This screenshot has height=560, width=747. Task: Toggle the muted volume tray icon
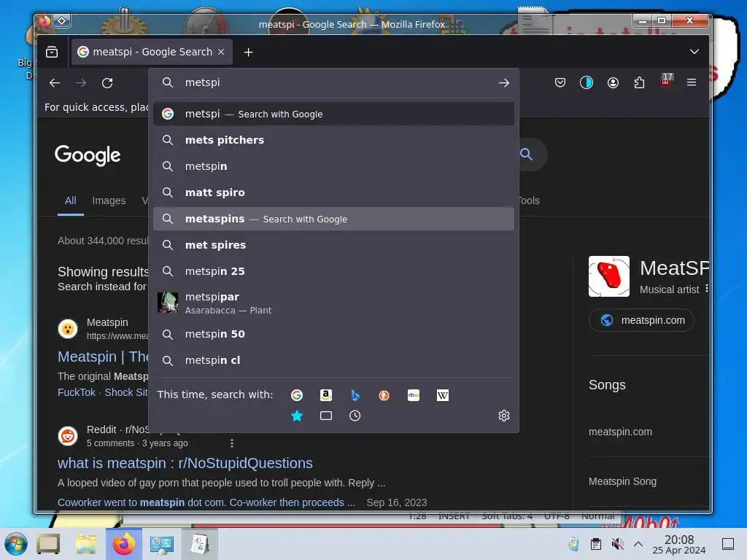coord(617,544)
